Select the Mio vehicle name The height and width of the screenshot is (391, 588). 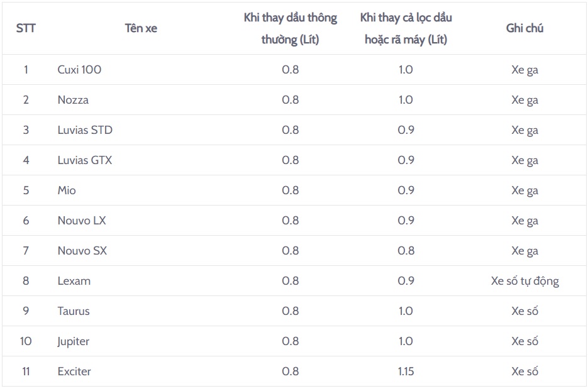(x=67, y=190)
